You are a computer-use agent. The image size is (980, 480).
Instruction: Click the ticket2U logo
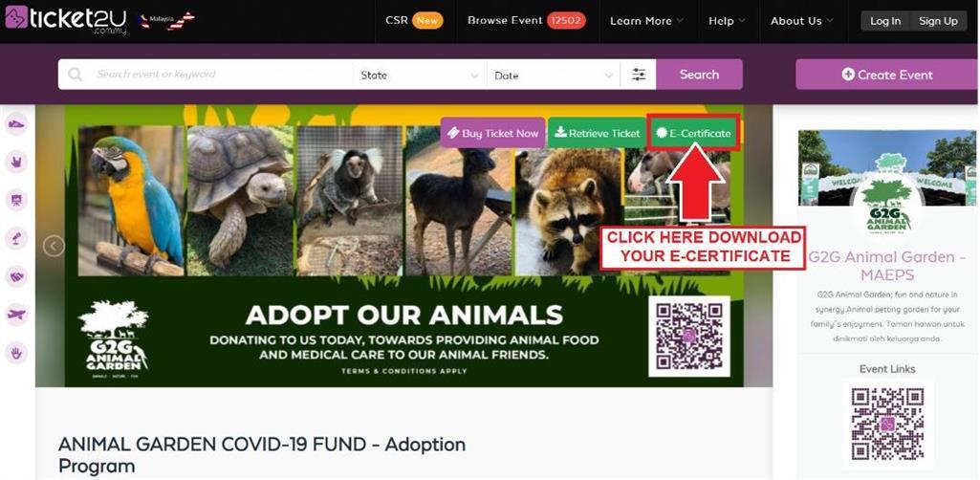pyautogui.click(x=66, y=19)
